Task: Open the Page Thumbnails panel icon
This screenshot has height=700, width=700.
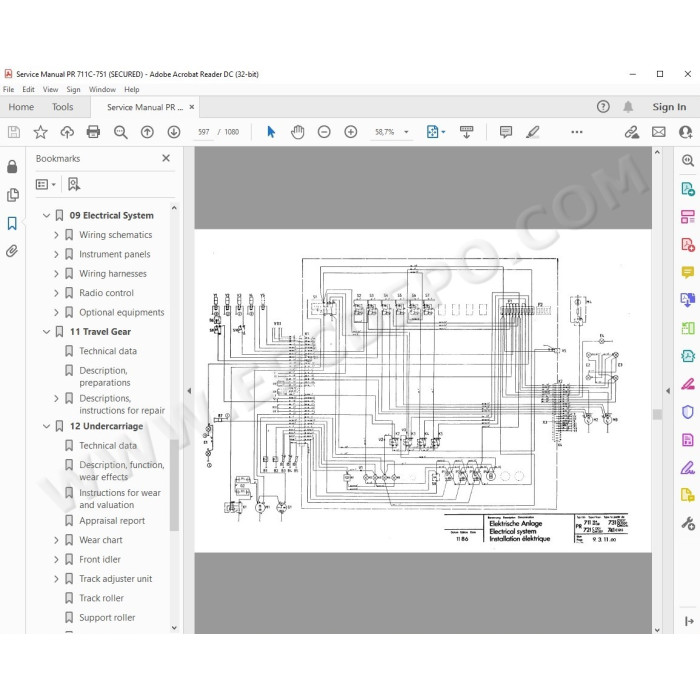Action: [x=12, y=195]
